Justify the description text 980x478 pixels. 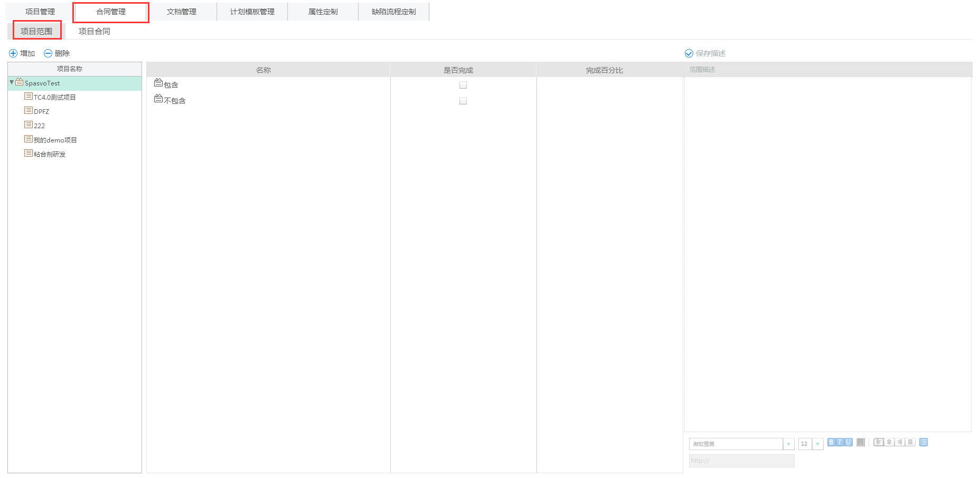tap(910, 442)
